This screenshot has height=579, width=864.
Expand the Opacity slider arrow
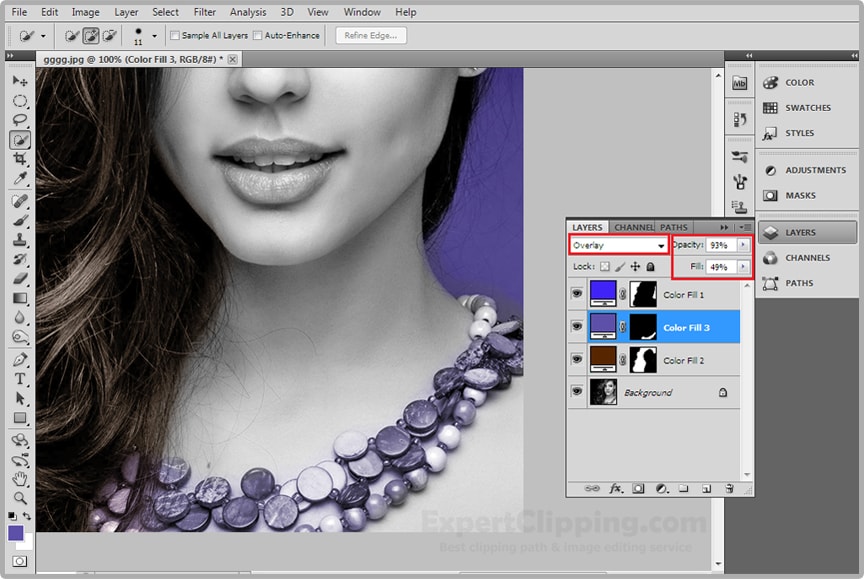click(x=742, y=245)
